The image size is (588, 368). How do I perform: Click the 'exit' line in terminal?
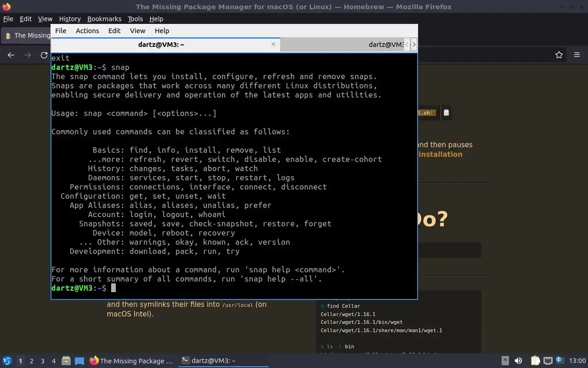coord(60,58)
